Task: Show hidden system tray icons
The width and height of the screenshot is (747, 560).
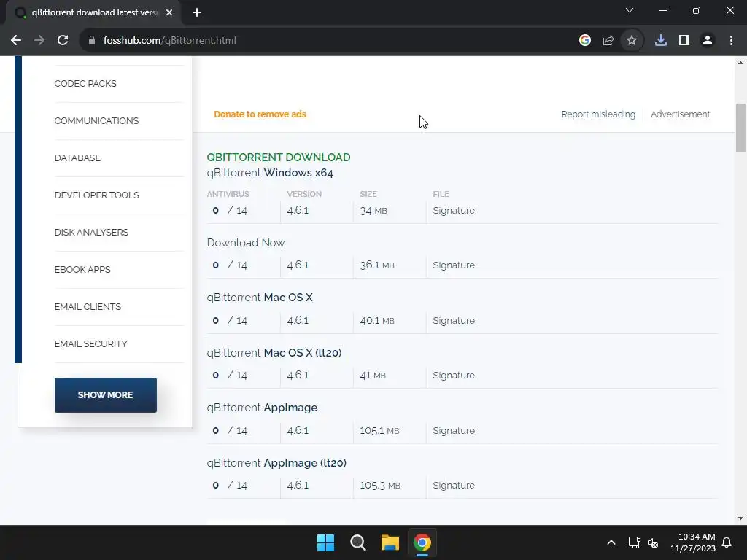Action: [611, 542]
